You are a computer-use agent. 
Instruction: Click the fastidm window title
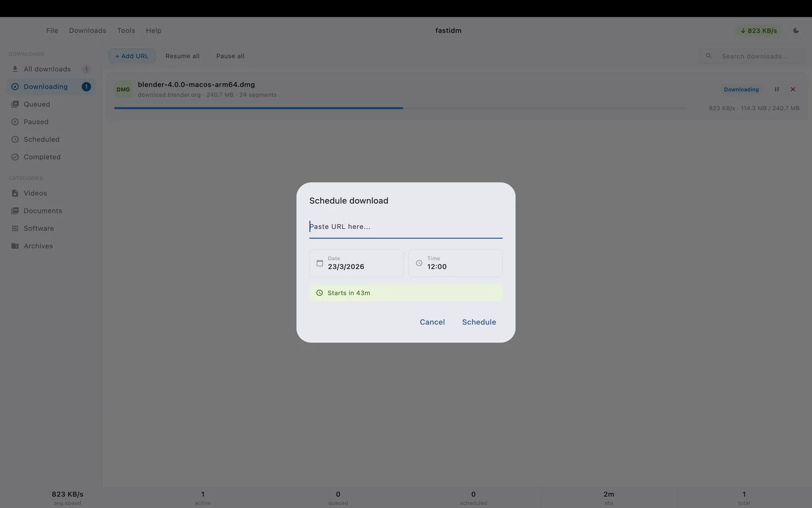448,30
